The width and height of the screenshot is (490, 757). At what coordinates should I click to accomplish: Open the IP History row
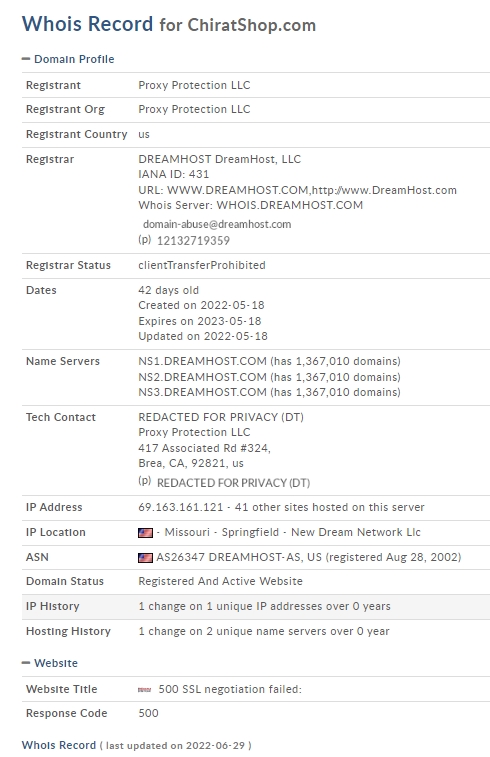point(256,606)
